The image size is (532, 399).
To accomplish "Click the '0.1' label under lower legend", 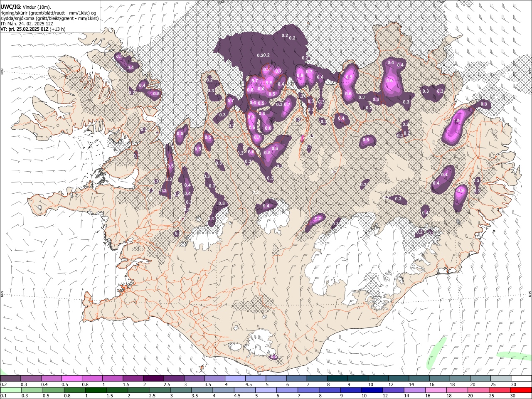I will (3, 396).
